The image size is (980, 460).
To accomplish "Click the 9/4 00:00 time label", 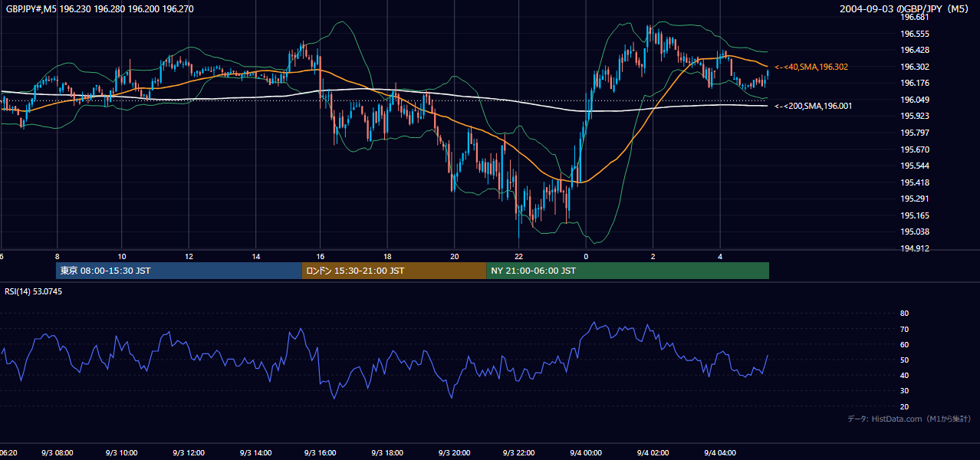I will pos(587,453).
